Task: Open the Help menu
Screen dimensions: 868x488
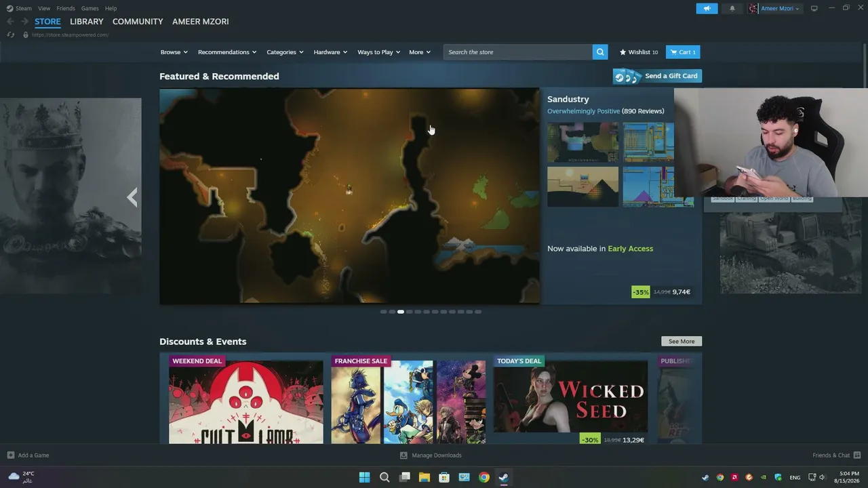Action: (111, 8)
